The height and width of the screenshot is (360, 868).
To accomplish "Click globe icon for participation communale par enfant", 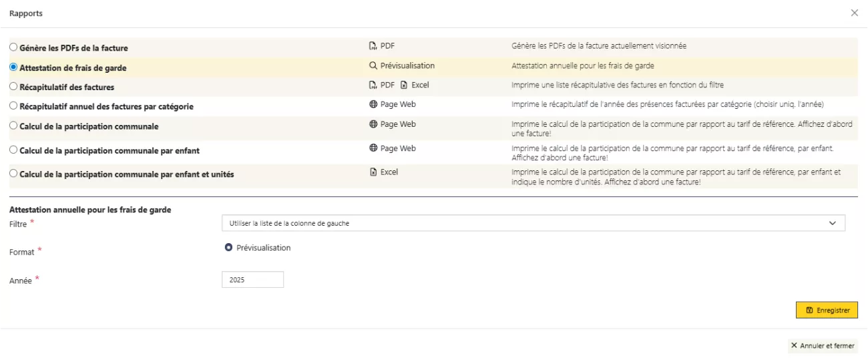I will pyautogui.click(x=373, y=148).
